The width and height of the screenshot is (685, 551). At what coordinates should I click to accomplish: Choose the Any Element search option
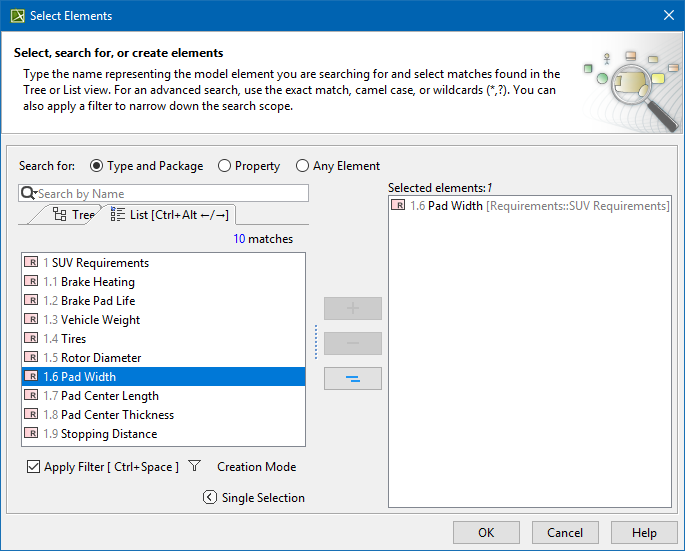tap(302, 166)
